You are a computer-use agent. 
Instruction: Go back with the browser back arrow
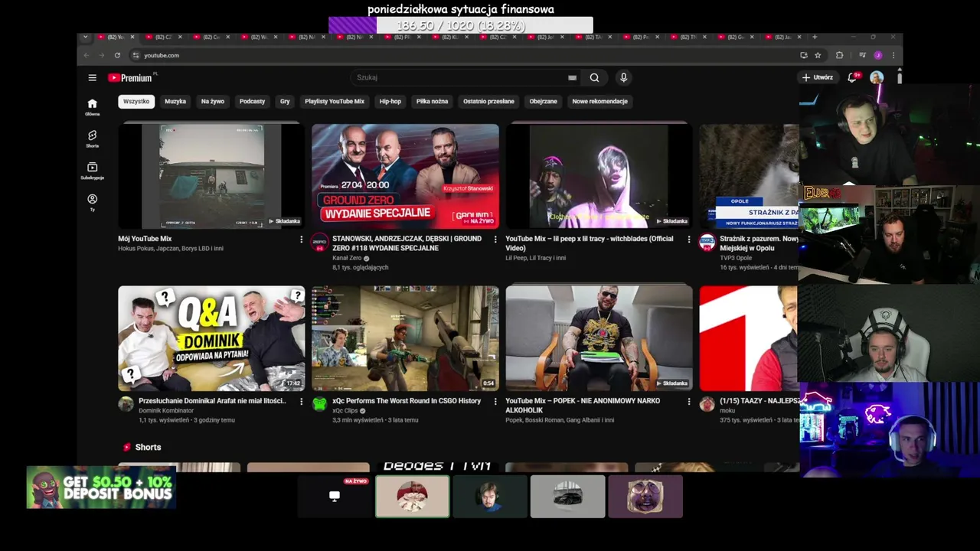87,55
